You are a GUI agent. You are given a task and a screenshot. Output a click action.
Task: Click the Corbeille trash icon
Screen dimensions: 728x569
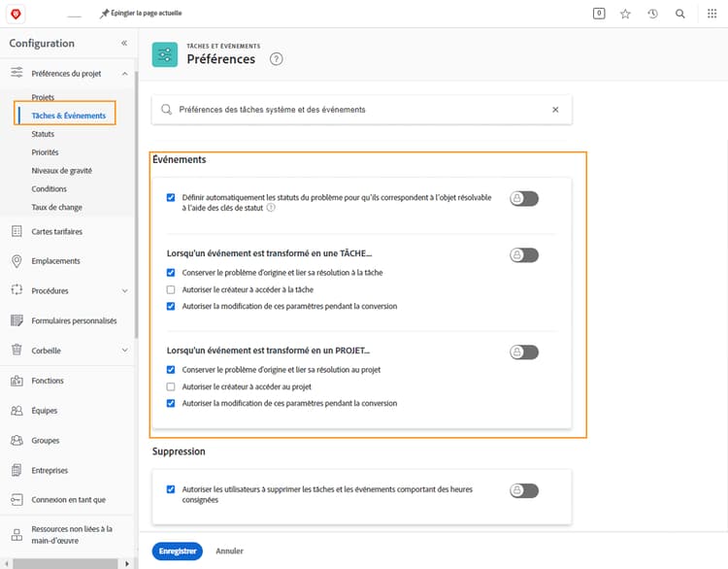click(17, 350)
